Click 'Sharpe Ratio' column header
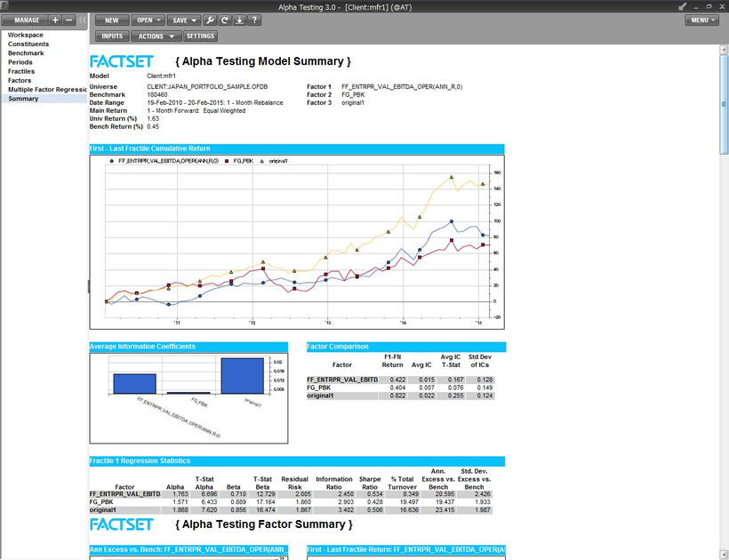 (370, 483)
